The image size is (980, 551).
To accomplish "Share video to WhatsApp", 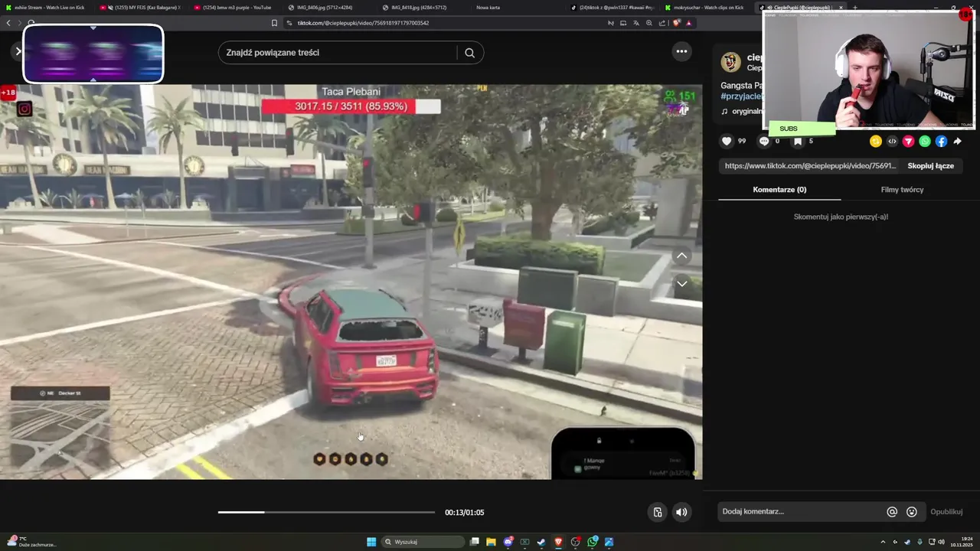I will tap(925, 141).
